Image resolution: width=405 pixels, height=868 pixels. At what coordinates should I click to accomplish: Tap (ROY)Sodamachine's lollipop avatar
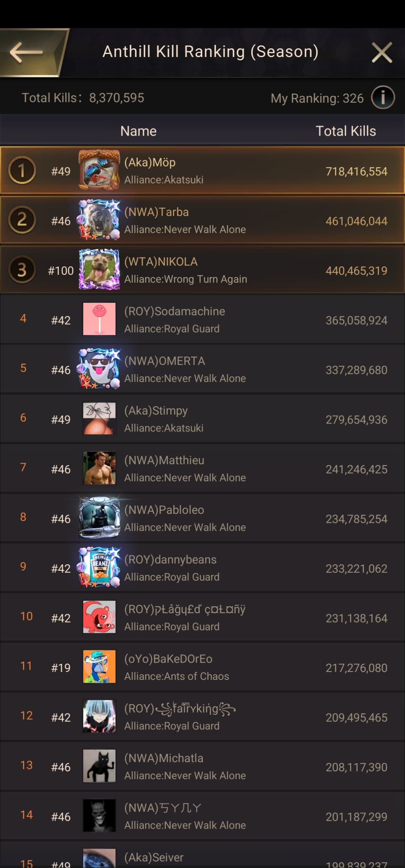click(x=99, y=319)
